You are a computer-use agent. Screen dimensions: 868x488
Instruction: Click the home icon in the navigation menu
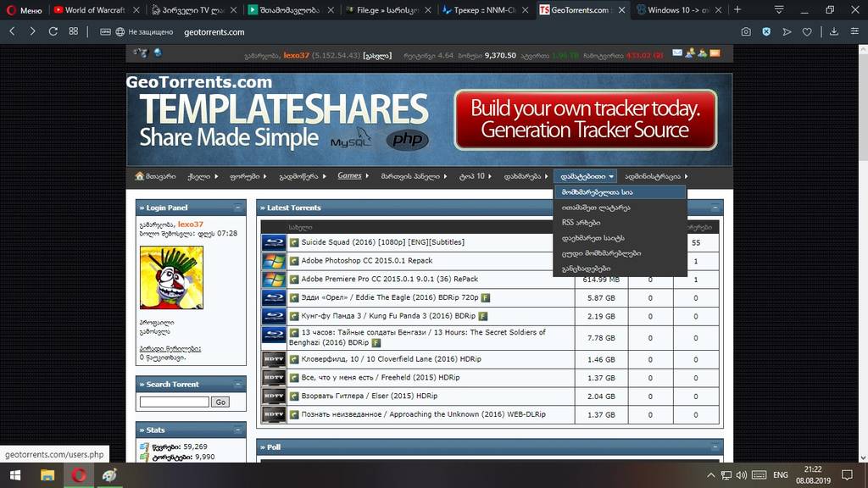point(140,176)
